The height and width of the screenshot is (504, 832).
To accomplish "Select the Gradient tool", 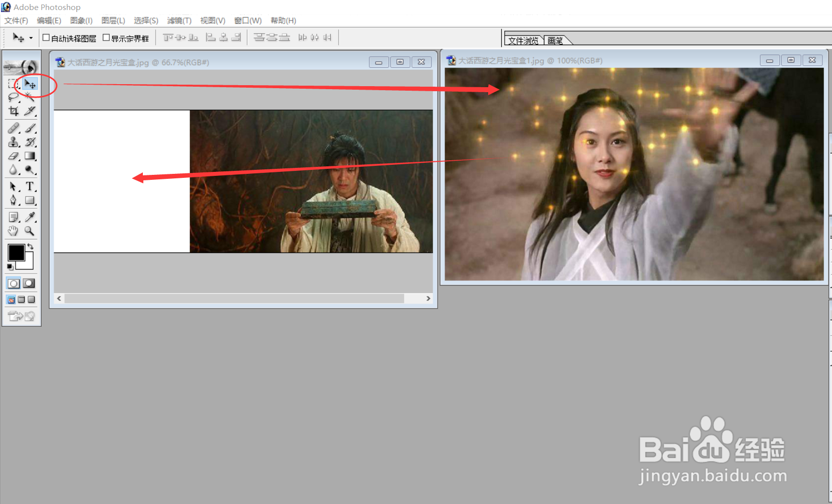I will point(30,156).
